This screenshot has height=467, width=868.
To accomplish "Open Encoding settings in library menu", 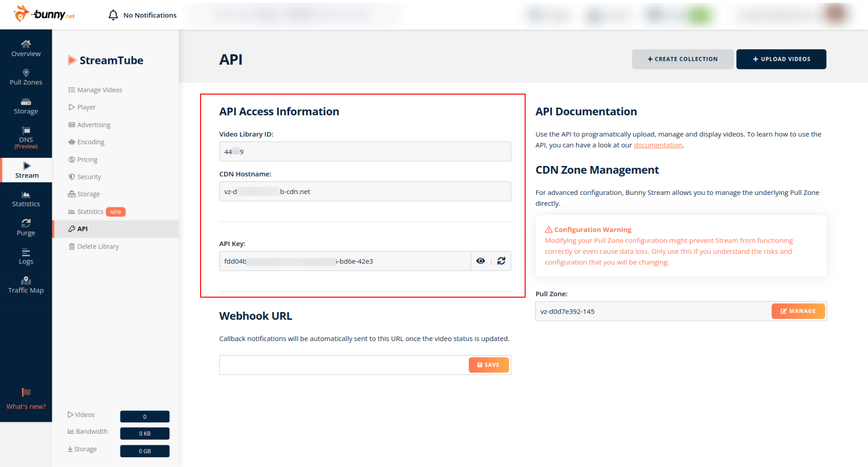I will click(x=91, y=142).
